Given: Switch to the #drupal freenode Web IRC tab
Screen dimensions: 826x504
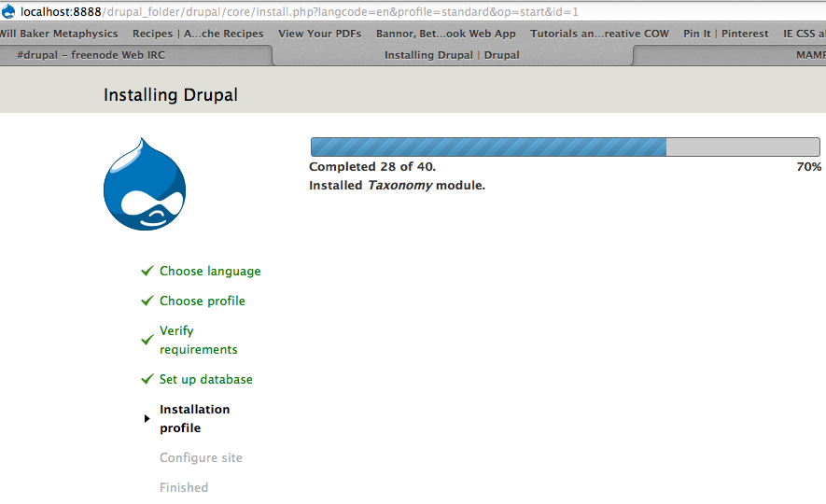Looking at the screenshot, I should [x=136, y=55].
